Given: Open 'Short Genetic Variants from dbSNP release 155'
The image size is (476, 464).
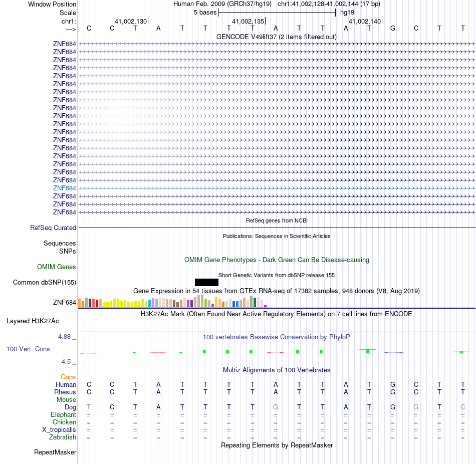Looking at the screenshot, I should pyautogui.click(x=277, y=275).
